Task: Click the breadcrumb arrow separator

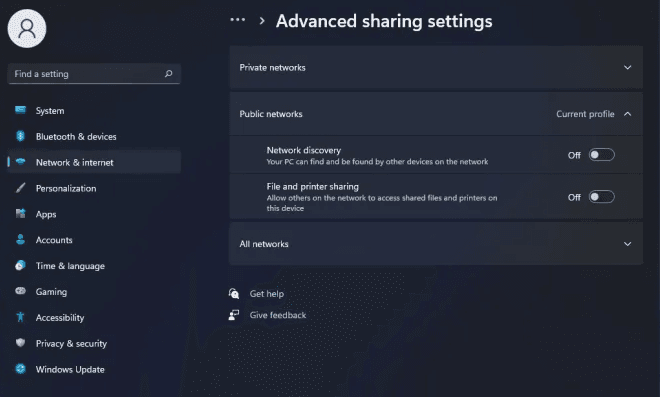Action: click(262, 20)
